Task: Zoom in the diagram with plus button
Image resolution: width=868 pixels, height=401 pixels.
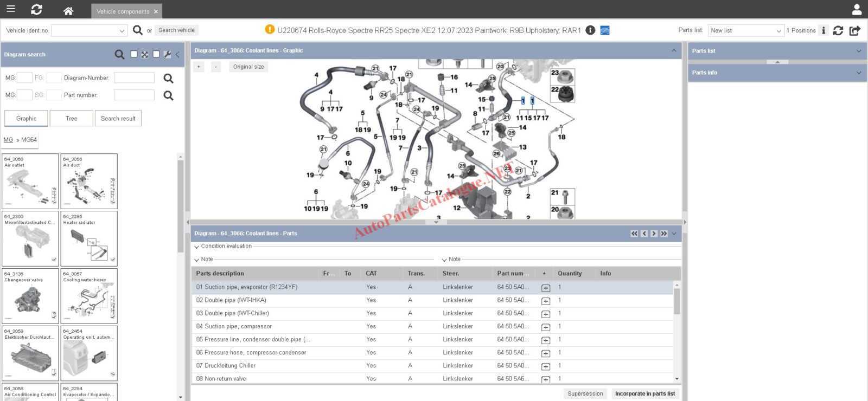Action: coord(199,67)
